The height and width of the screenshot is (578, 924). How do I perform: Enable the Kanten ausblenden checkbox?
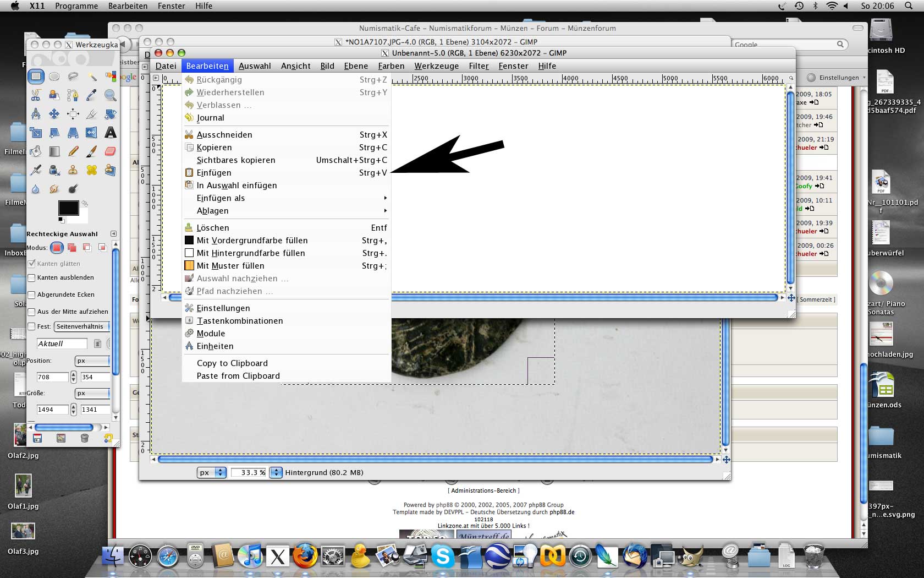32,278
